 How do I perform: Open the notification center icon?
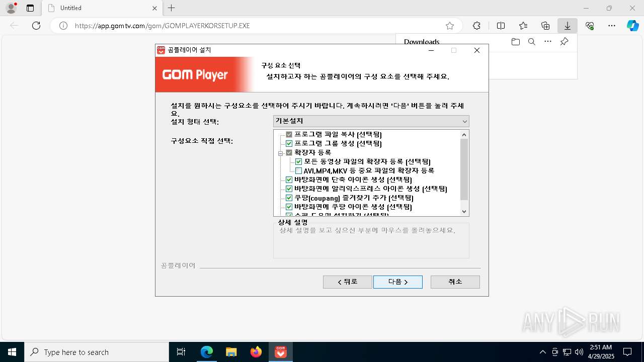[x=627, y=352]
